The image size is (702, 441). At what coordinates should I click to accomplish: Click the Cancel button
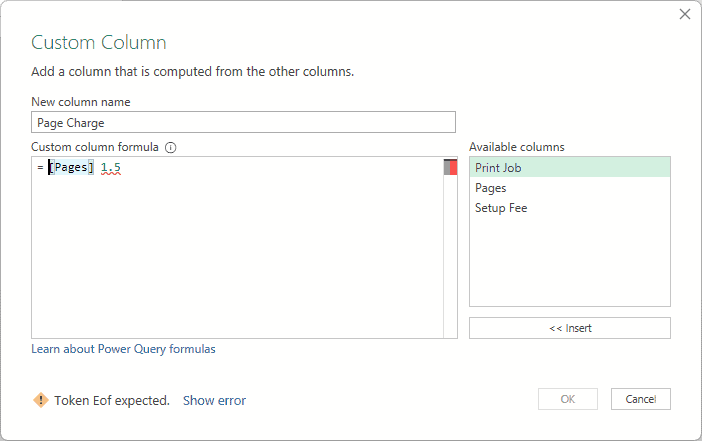click(x=641, y=399)
